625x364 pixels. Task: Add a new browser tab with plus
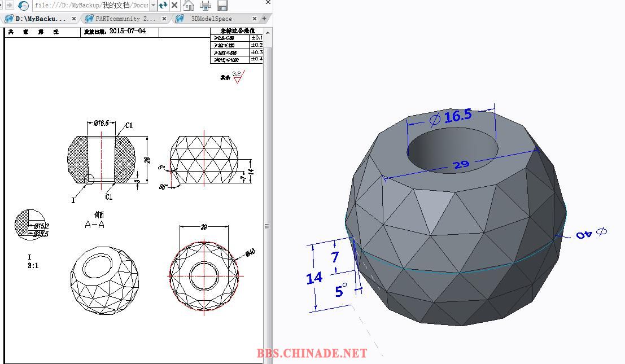pyautogui.click(x=264, y=19)
